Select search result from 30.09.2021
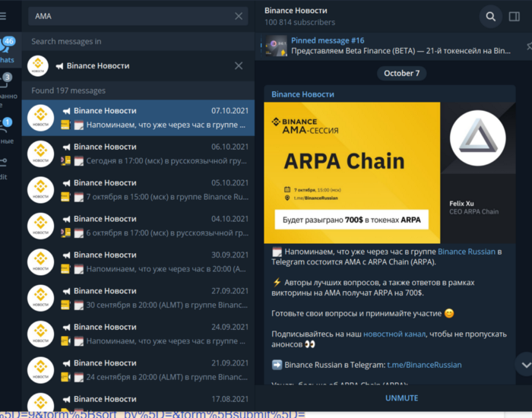 pyautogui.click(x=138, y=262)
